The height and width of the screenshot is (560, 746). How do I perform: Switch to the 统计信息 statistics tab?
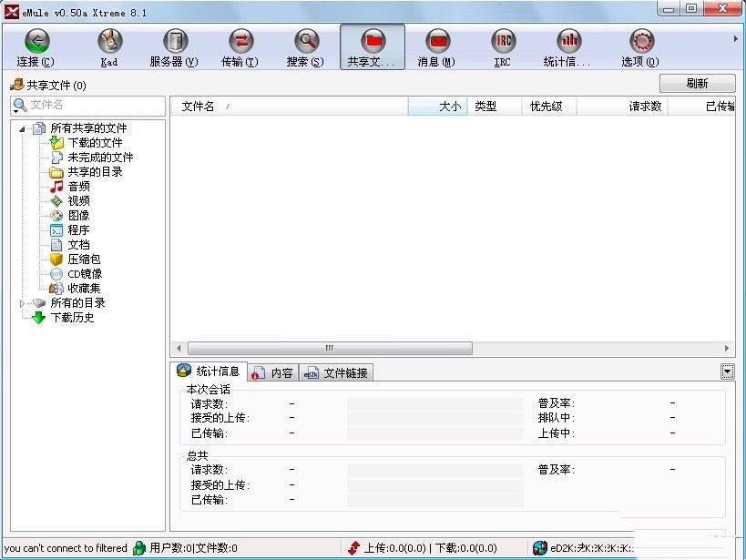pos(209,372)
